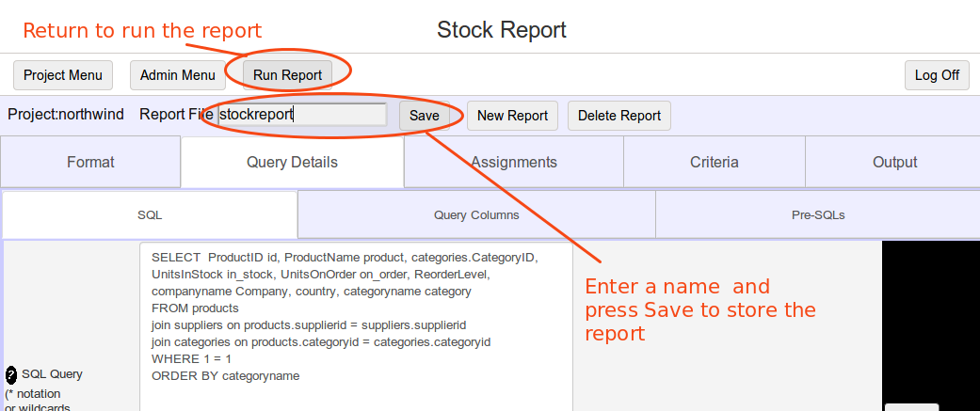Save the stockreport file

coord(425,116)
